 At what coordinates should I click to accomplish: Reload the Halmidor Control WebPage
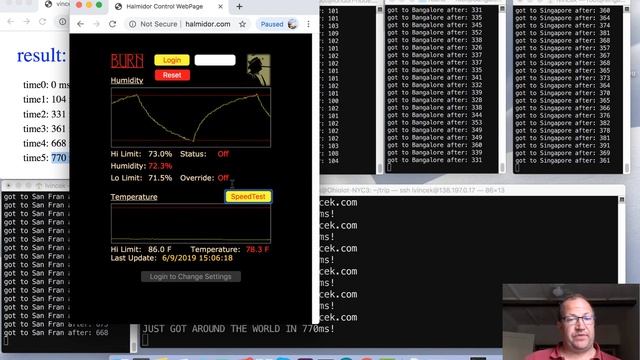(113, 24)
